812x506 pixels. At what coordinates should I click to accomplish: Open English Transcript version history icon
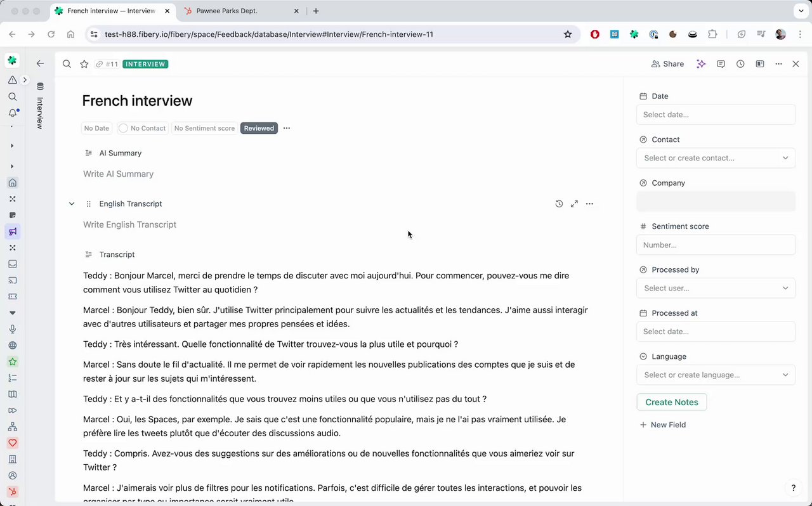click(x=559, y=204)
